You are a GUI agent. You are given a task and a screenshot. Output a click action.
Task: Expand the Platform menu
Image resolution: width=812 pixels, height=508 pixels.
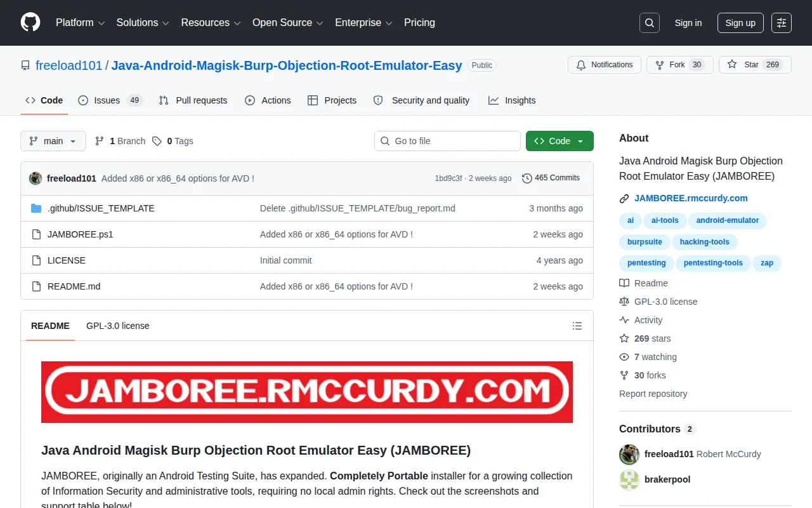coord(81,23)
